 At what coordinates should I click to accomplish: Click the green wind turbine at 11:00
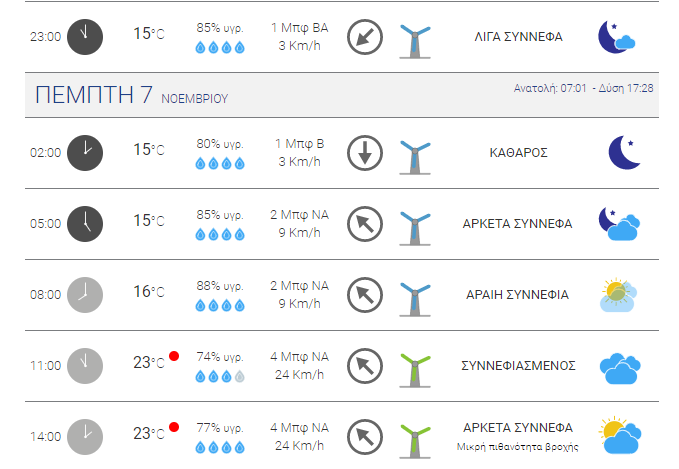pos(415,371)
